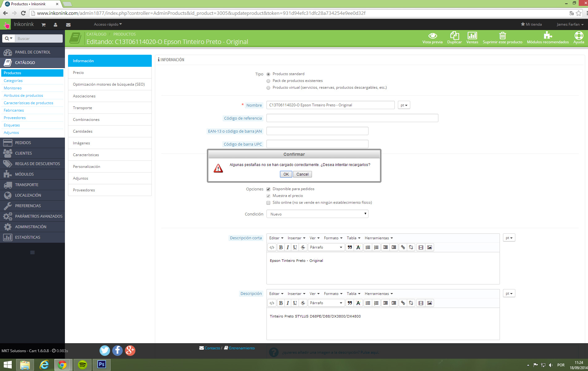
Task: Expand Acceso rápido dropdown
Action: [x=108, y=24]
